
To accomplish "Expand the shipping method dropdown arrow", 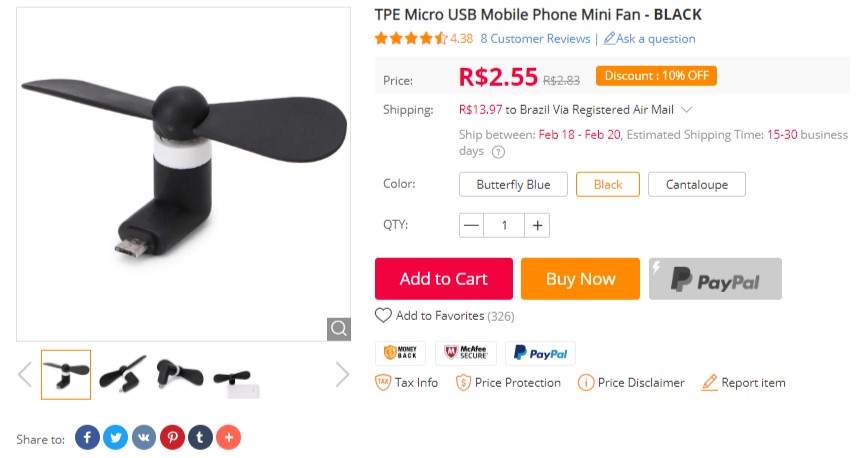I will pyautogui.click(x=686, y=110).
